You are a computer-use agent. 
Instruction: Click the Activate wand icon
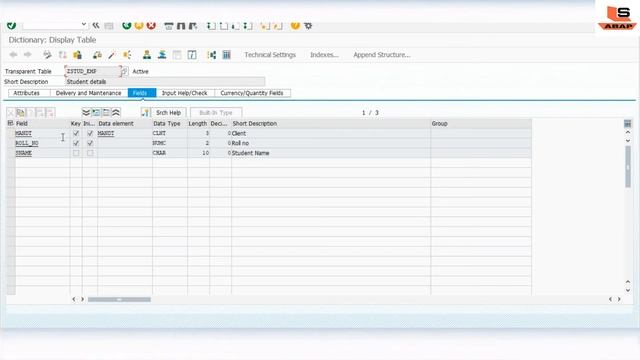(x=112, y=55)
